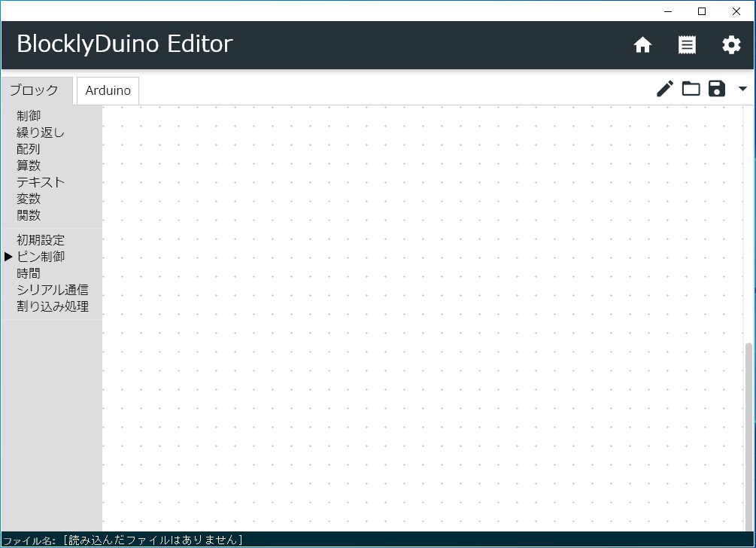The image size is (756, 548).
Task: Select the 関数 category
Action: click(29, 215)
